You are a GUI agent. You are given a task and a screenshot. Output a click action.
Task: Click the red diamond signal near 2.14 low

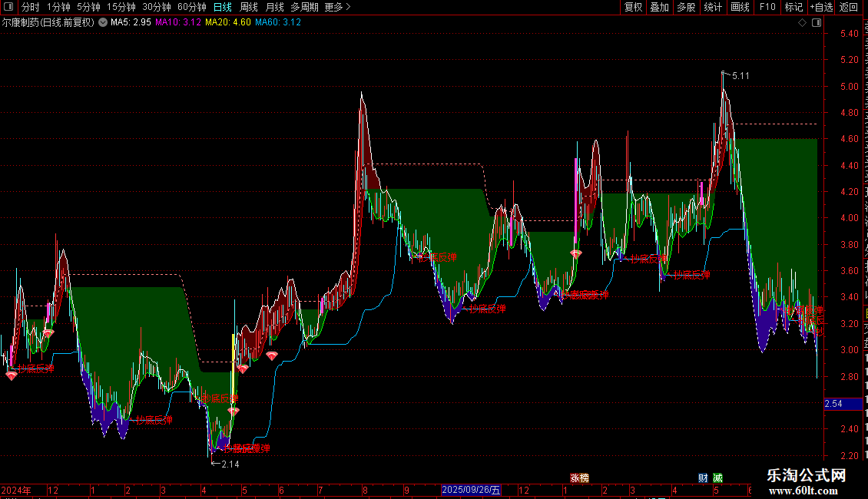tap(233, 411)
